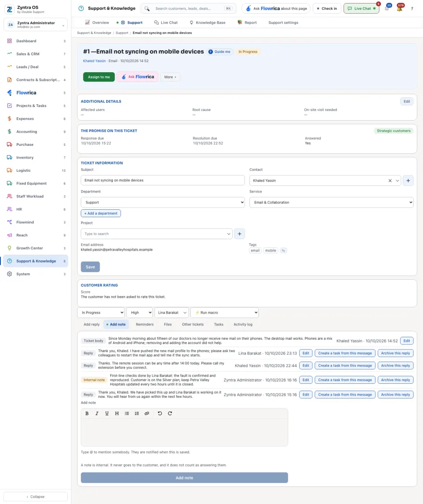Image resolution: width=423 pixels, height=504 pixels.
Task: Open the Purchase truck icon
Action: coord(9,145)
